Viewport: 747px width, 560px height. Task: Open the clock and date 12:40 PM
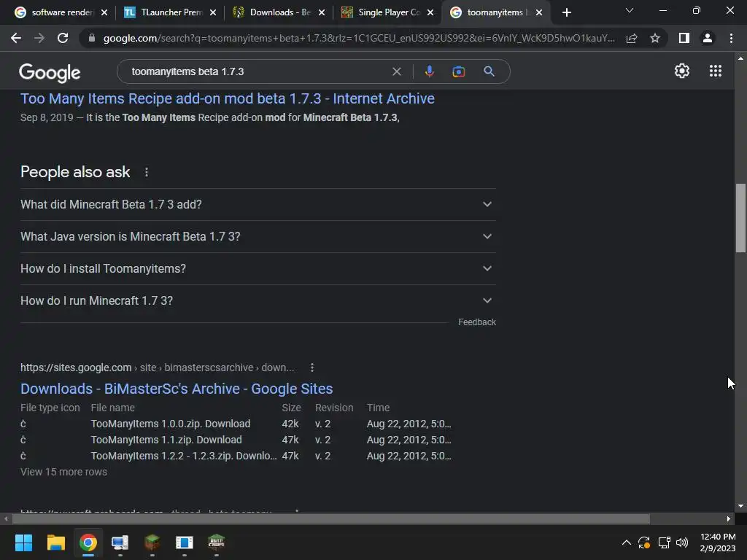pos(718,542)
